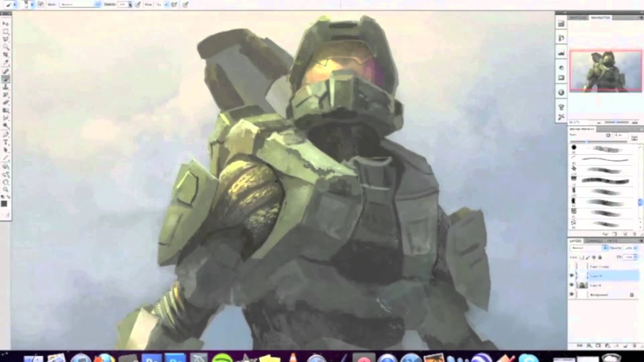Screen dimensions: 644x362
Task: Select the Line shape tool
Action: (6, 157)
